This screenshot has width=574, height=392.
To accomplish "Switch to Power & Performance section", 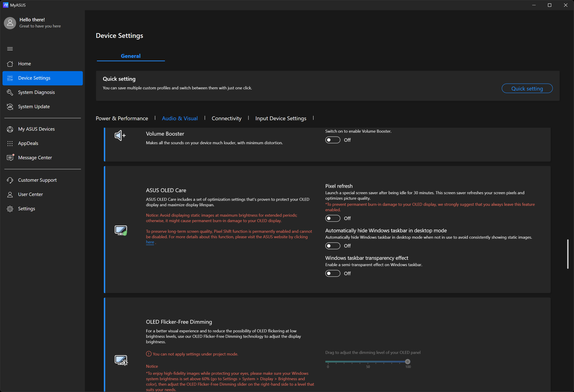I will point(122,119).
